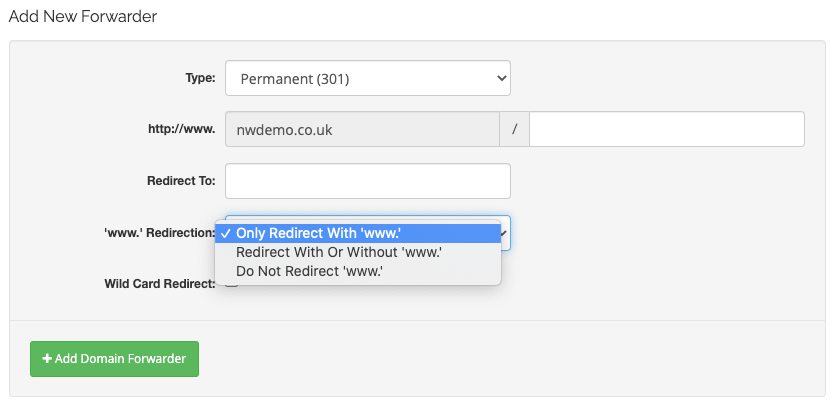Click the Wild Card Redirect: label
Image resolution: width=833 pixels, height=406 pixels.
tap(160, 283)
